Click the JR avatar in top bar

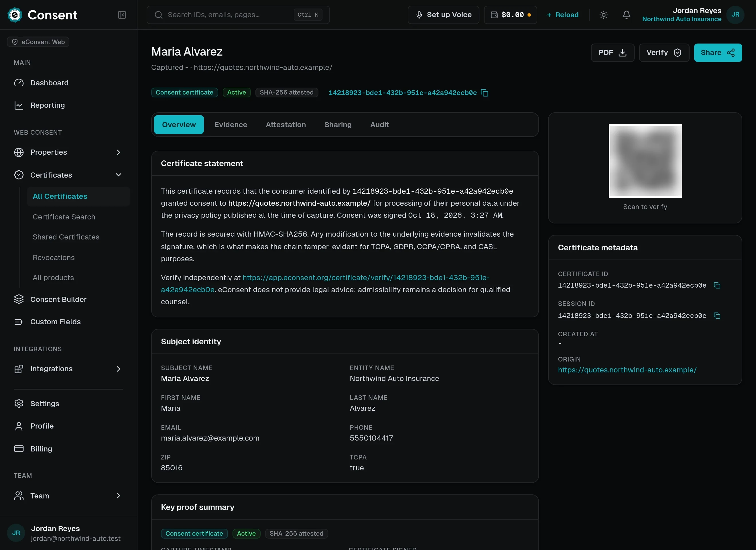pos(735,15)
